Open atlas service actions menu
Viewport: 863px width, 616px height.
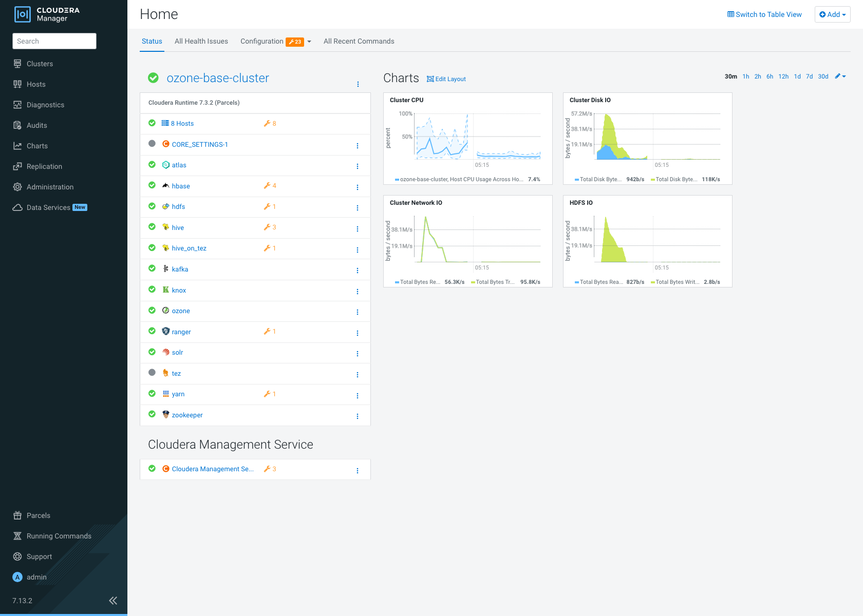(358, 166)
